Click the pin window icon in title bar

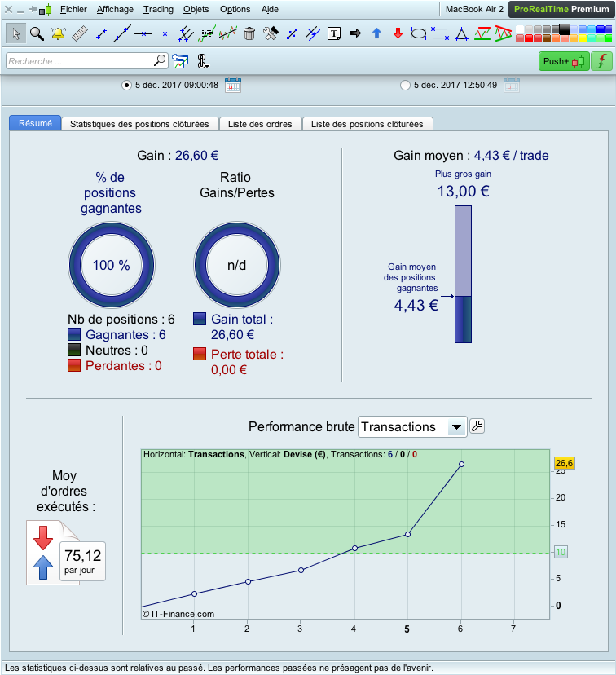(x=33, y=9)
